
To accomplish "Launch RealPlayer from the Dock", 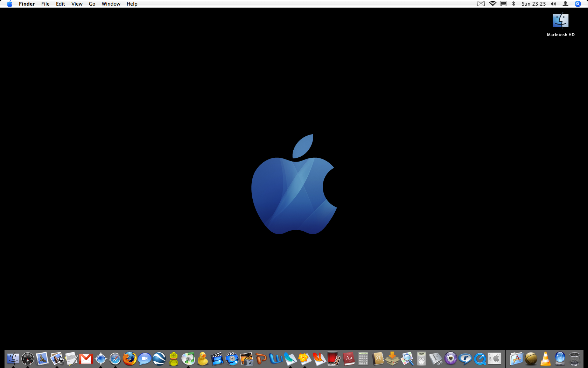I will (465, 359).
